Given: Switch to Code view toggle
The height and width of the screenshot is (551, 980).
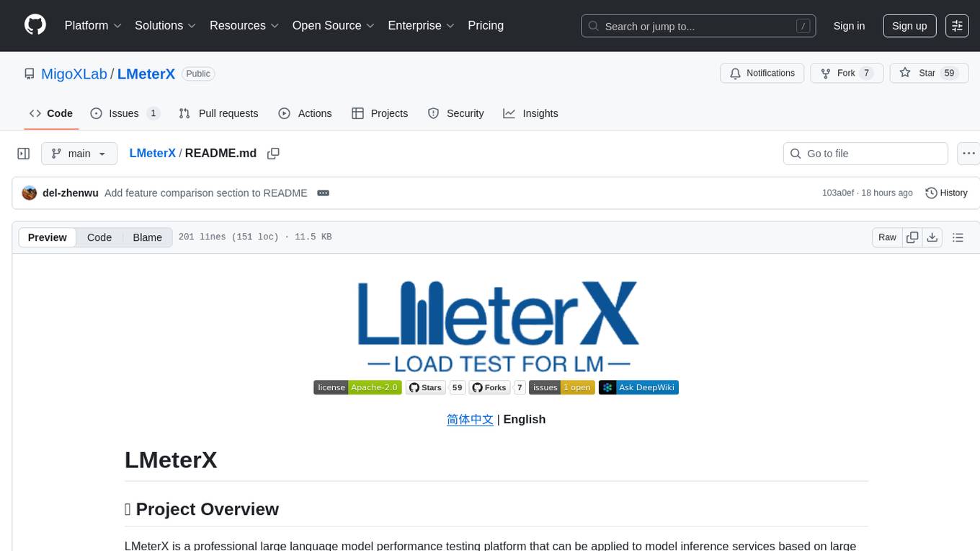Looking at the screenshot, I should [x=99, y=237].
